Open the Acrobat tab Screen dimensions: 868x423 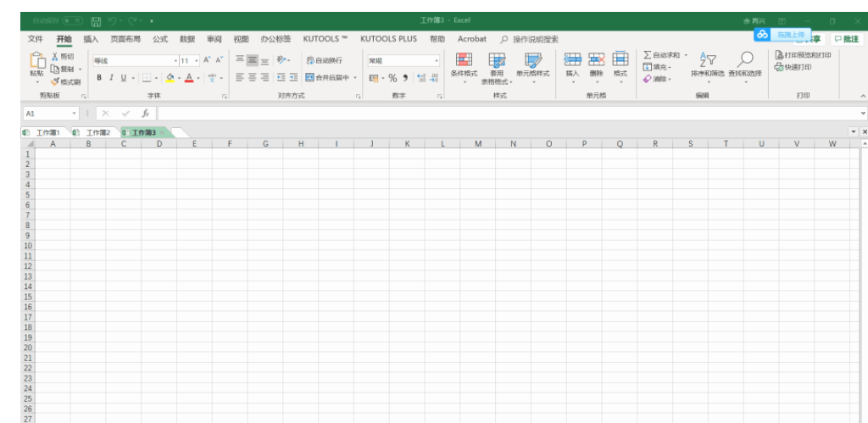[471, 39]
